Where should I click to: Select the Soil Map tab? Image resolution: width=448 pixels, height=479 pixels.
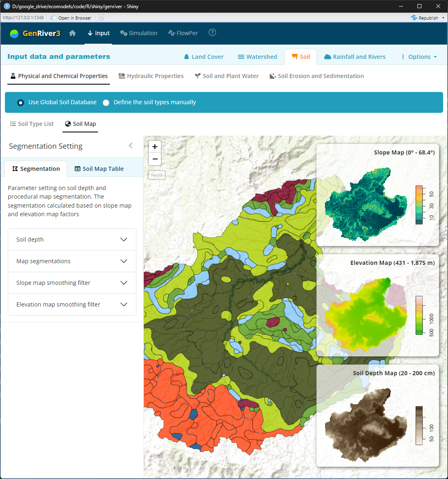click(80, 124)
